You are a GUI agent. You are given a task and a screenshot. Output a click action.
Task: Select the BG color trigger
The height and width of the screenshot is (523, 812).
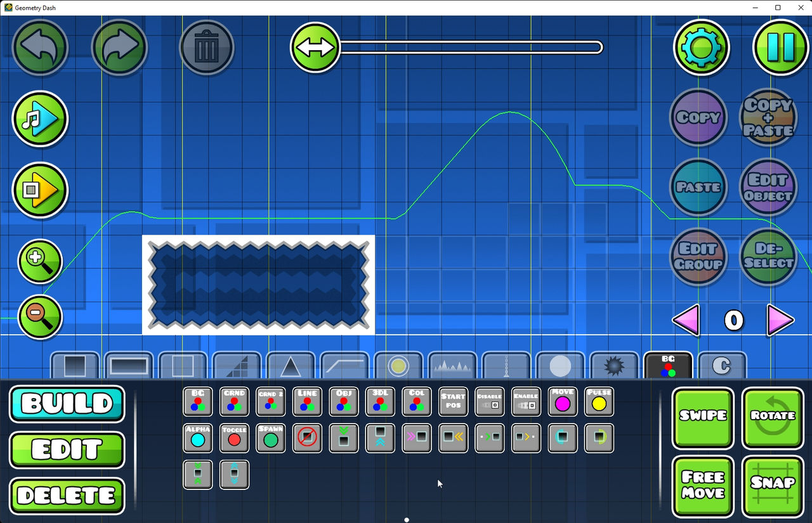pos(197,401)
